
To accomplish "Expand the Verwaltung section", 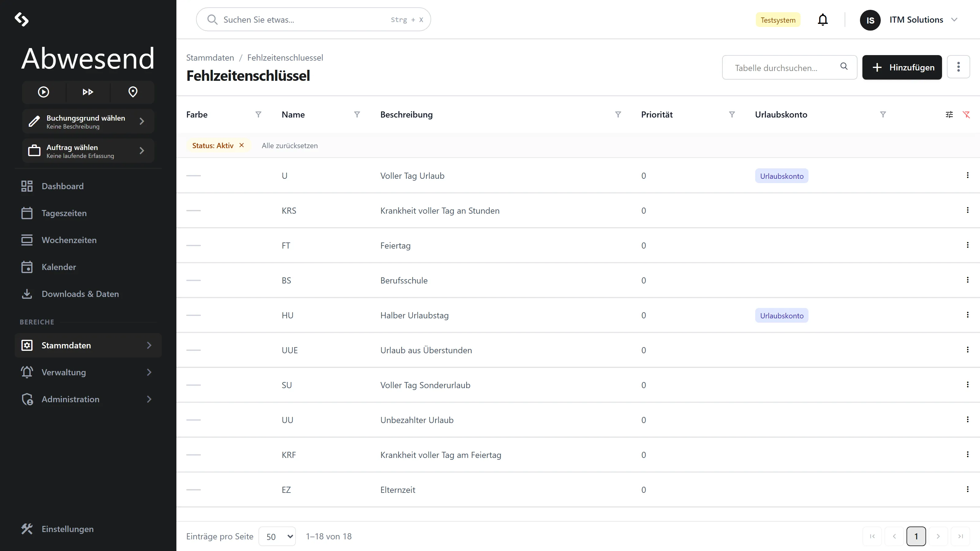I will (88, 372).
